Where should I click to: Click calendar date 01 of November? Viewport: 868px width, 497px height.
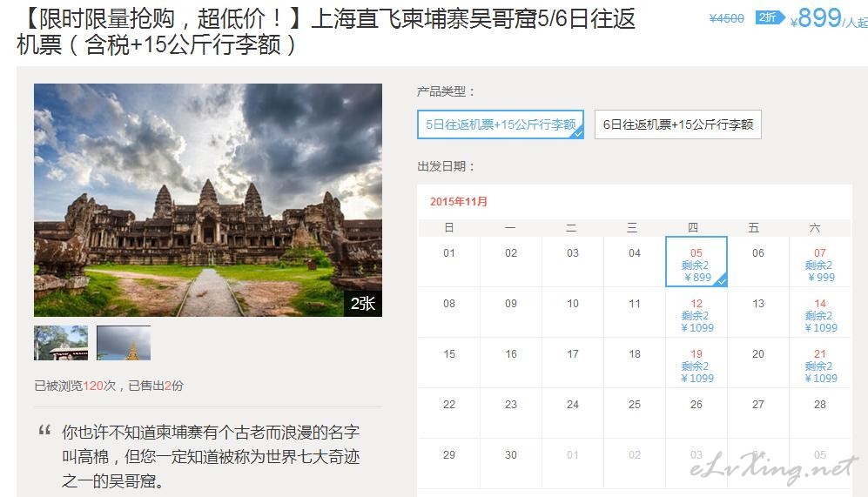click(449, 253)
